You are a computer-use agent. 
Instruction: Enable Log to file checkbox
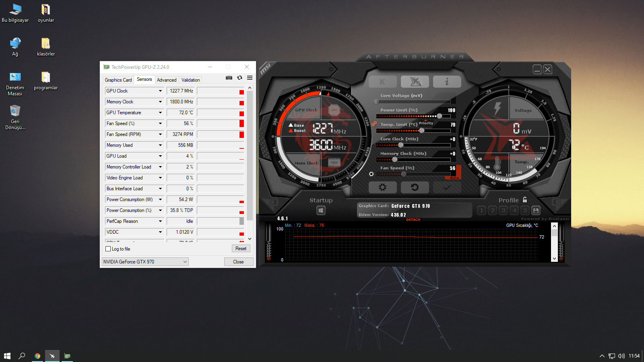(108, 249)
